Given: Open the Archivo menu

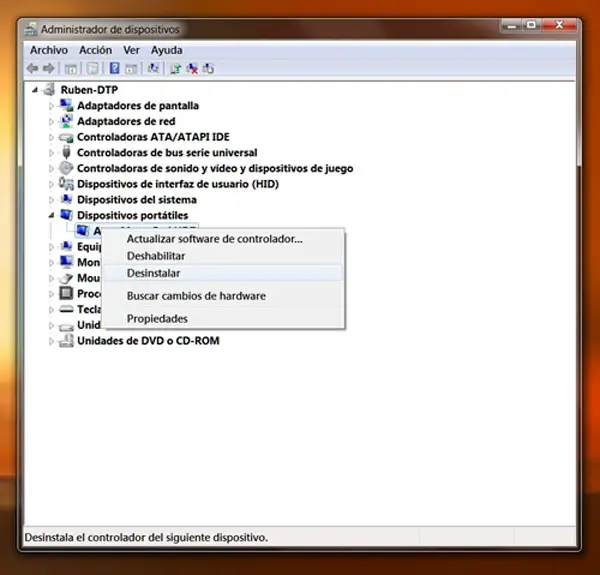Looking at the screenshot, I should click(x=49, y=50).
